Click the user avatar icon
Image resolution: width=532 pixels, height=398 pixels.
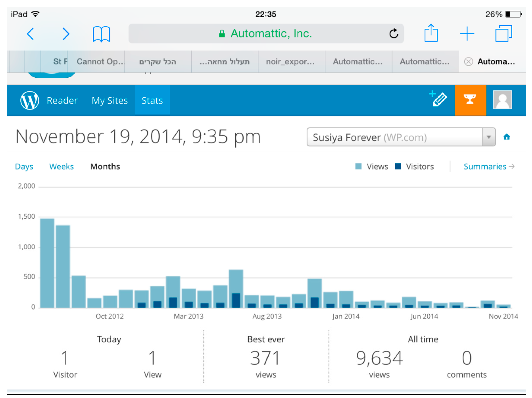502,100
